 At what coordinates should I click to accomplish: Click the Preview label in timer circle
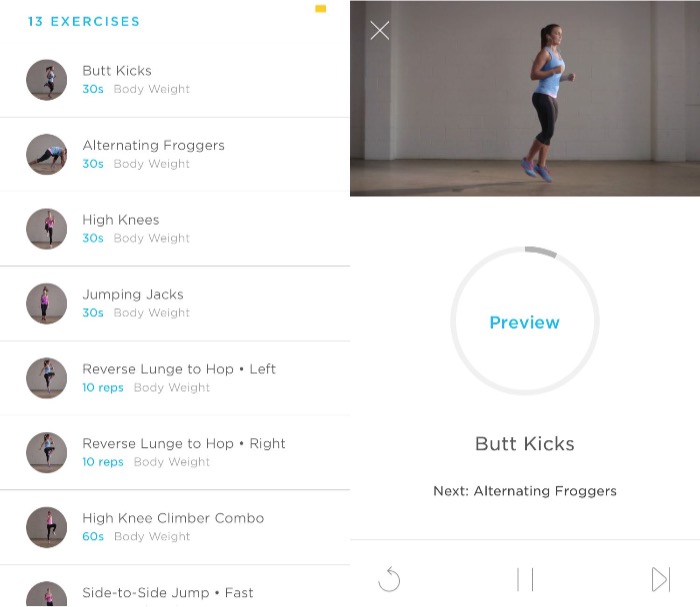(525, 322)
